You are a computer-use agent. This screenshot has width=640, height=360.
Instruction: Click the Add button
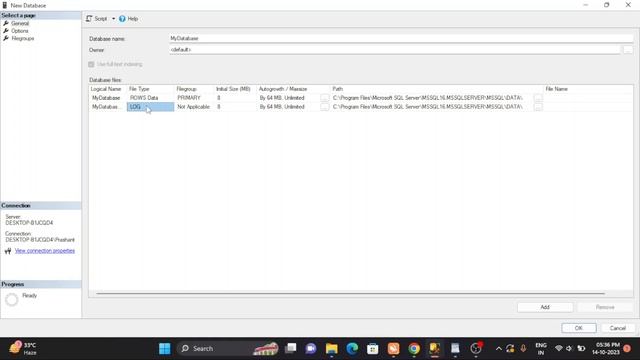(545, 307)
